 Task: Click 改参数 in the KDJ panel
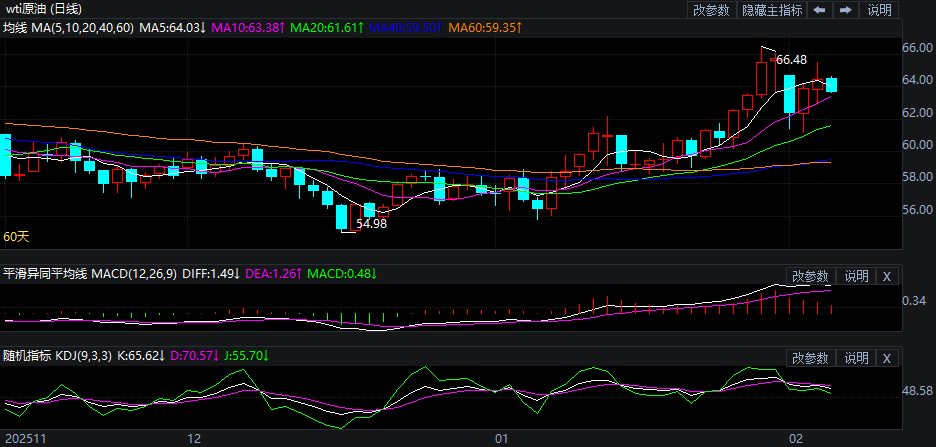coord(811,358)
